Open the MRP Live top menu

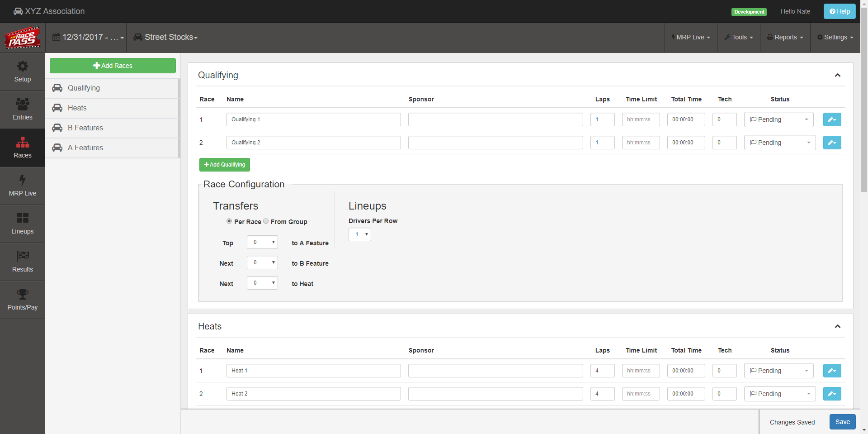point(691,38)
